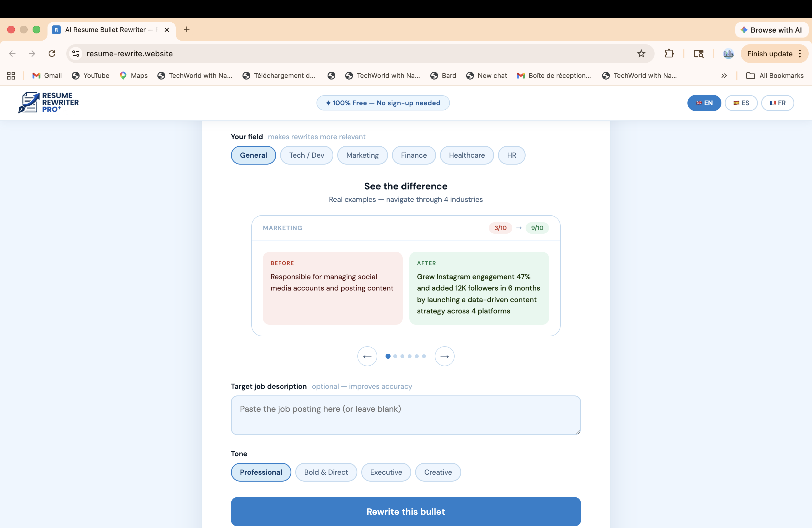Select the Marketing field chip
The image size is (812, 528).
[362, 155]
